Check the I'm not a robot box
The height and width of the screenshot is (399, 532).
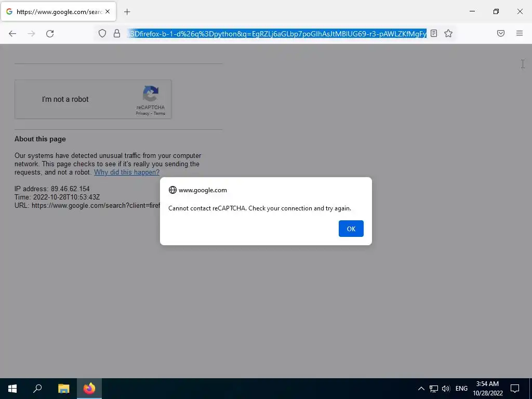[29, 99]
